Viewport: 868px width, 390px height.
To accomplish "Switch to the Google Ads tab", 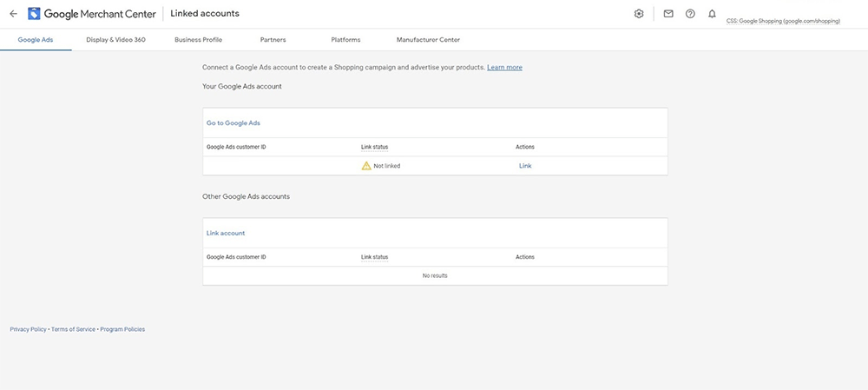I will tap(36, 40).
